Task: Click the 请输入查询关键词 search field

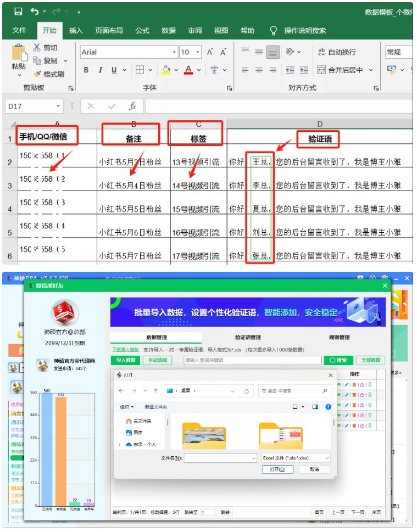Action: click(x=253, y=360)
